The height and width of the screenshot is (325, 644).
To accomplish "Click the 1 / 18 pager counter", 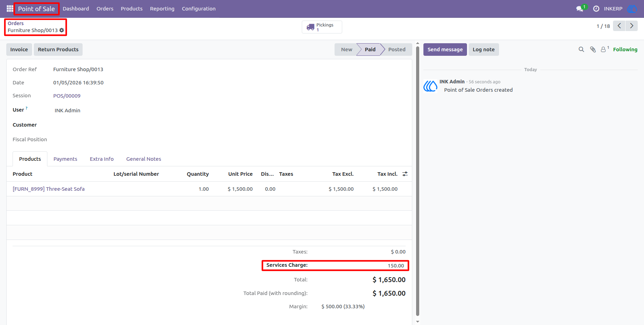I will coord(603,26).
